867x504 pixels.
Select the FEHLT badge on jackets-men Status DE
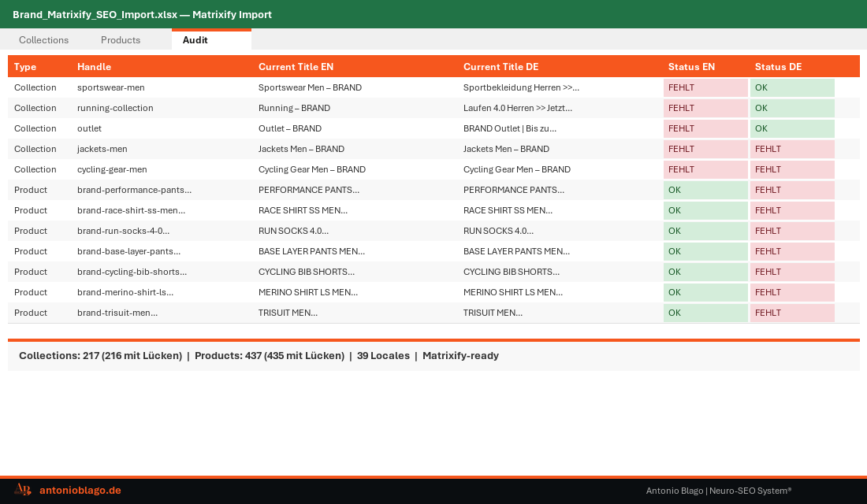click(x=792, y=149)
